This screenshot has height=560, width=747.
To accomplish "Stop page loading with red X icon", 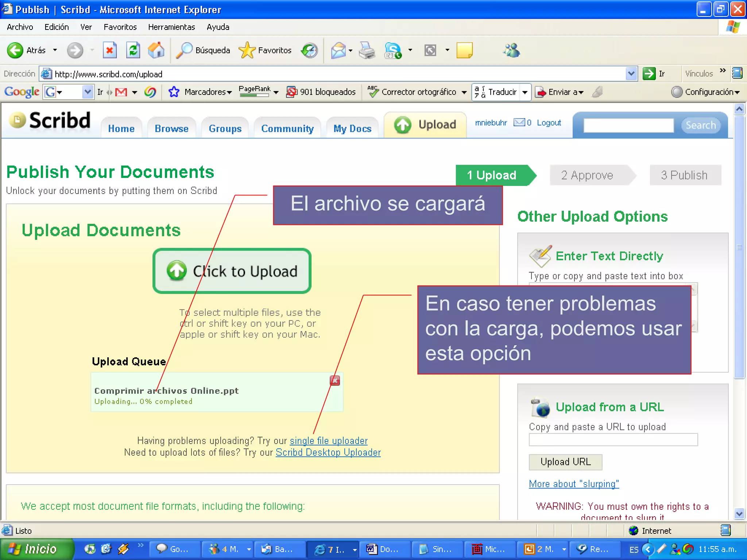I will tap(109, 50).
